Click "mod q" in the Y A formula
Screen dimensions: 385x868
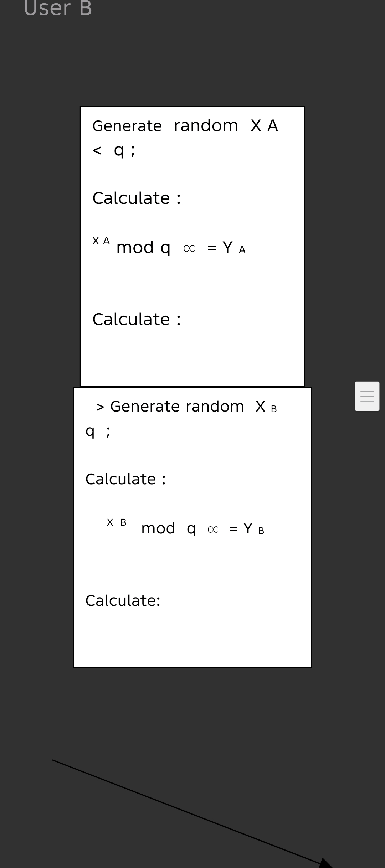[x=143, y=247]
